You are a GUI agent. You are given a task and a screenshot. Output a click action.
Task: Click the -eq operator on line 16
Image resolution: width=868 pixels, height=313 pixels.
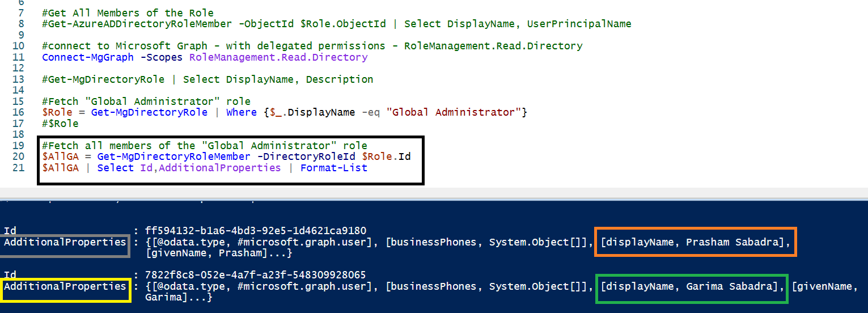coord(370,112)
